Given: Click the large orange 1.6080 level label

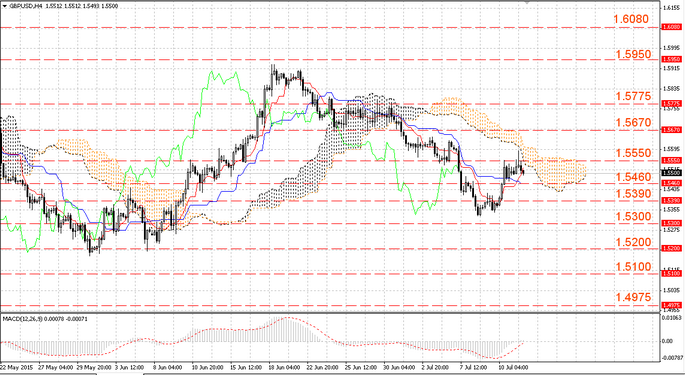Looking at the screenshot, I should click(x=631, y=19).
